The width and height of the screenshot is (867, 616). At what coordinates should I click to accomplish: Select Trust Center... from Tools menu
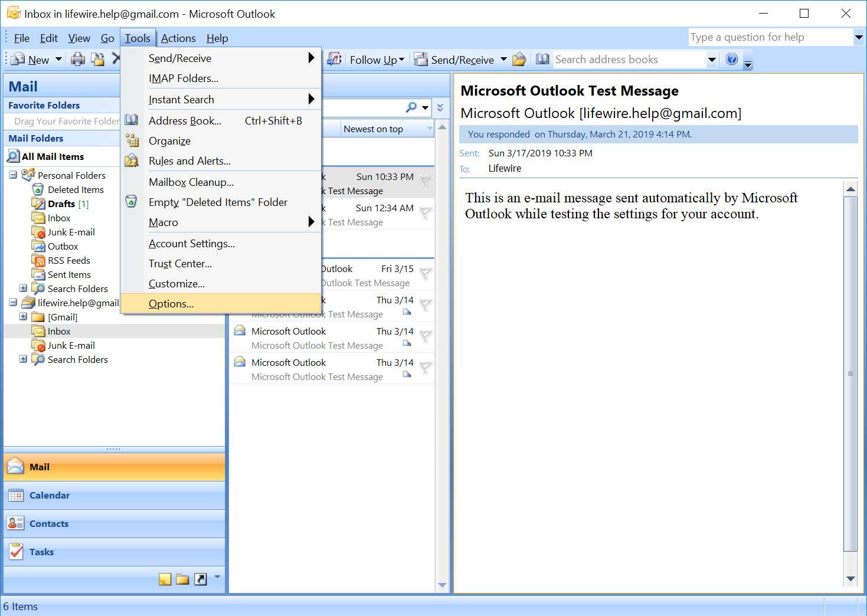221,264
